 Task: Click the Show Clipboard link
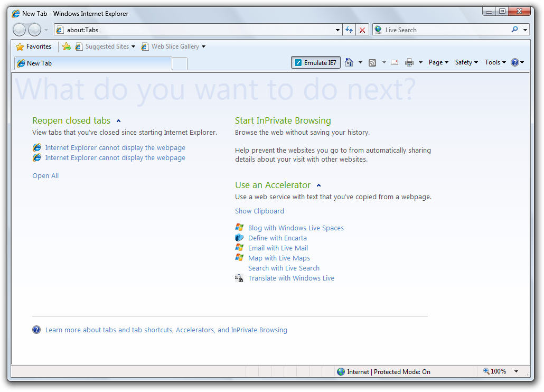click(259, 211)
